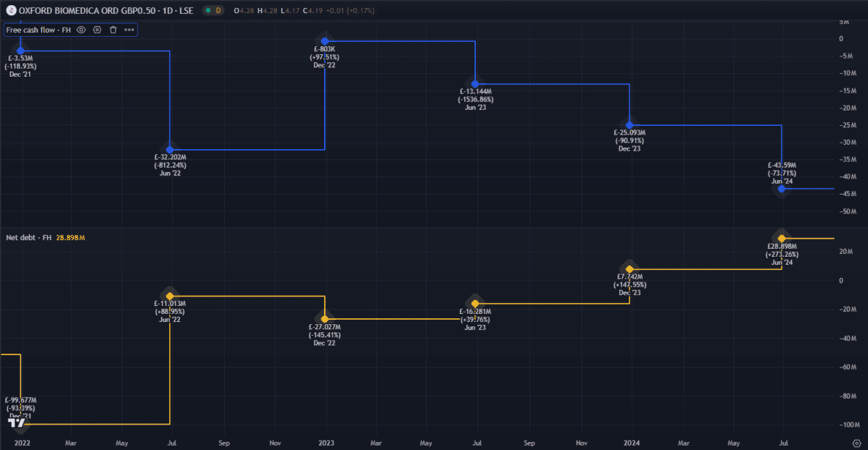
Task: Click the 2023 label on time axis
Action: [x=325, y=441]
